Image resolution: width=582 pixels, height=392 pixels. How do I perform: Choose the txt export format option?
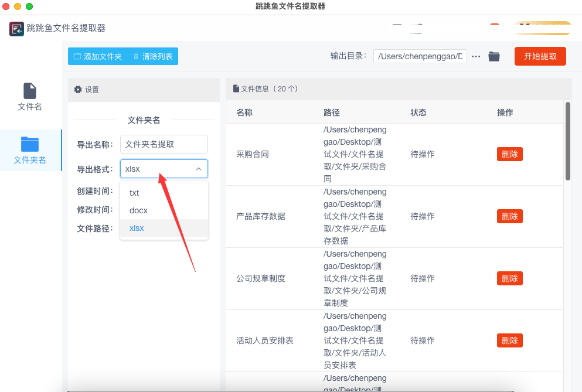164,193
